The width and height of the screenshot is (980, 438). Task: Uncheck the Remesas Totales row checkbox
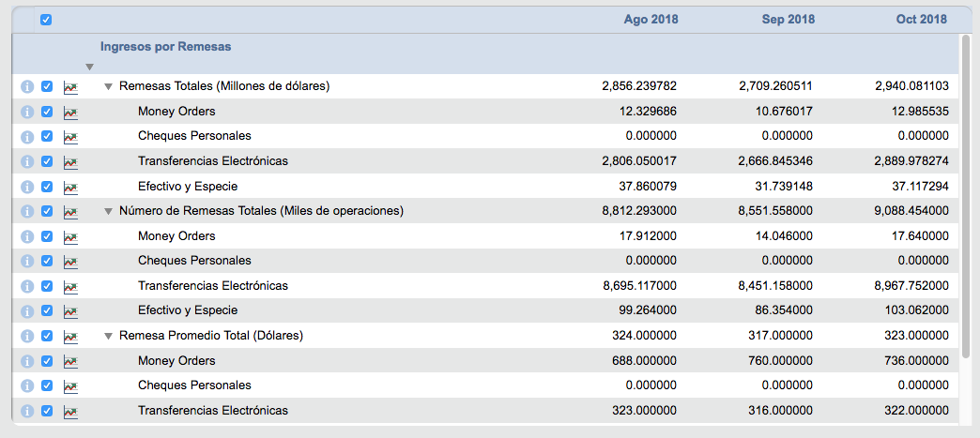point(47,86)
